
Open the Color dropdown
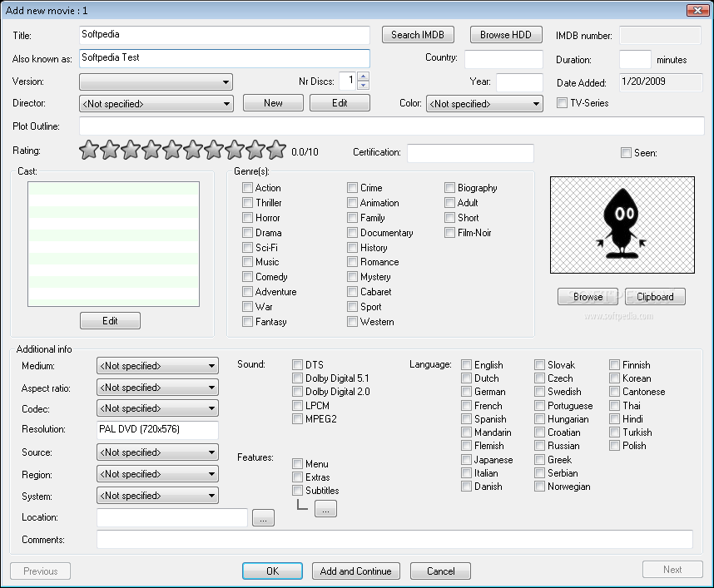tap(484, 104)
